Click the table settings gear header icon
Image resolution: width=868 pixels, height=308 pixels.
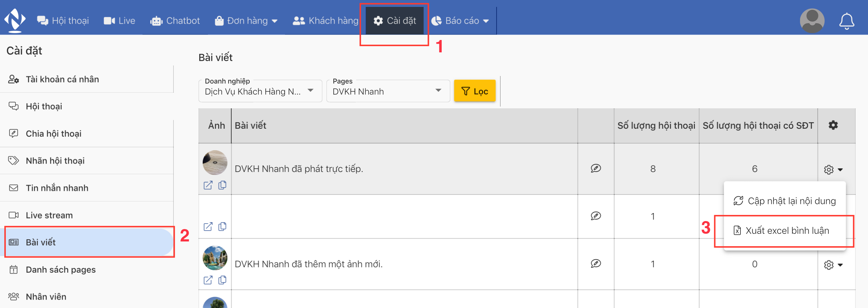833,125
